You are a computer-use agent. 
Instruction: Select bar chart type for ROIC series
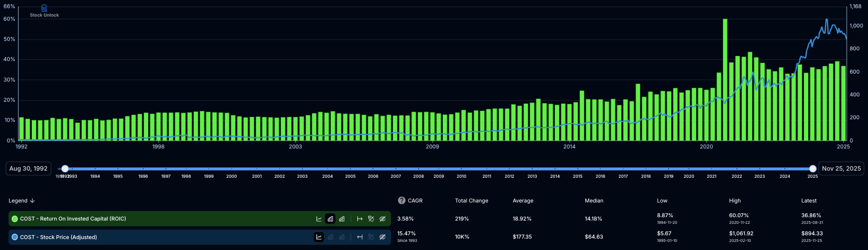[x=330, y=219]
